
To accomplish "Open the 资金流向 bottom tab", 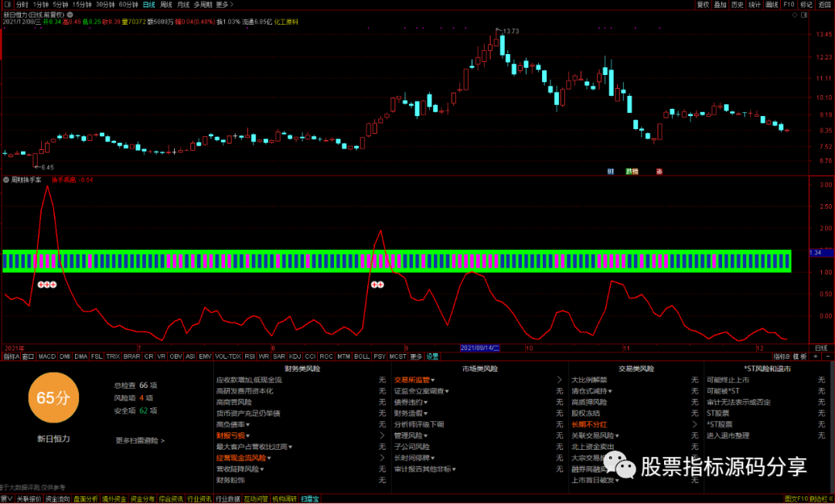I will [x=57, y=499].
